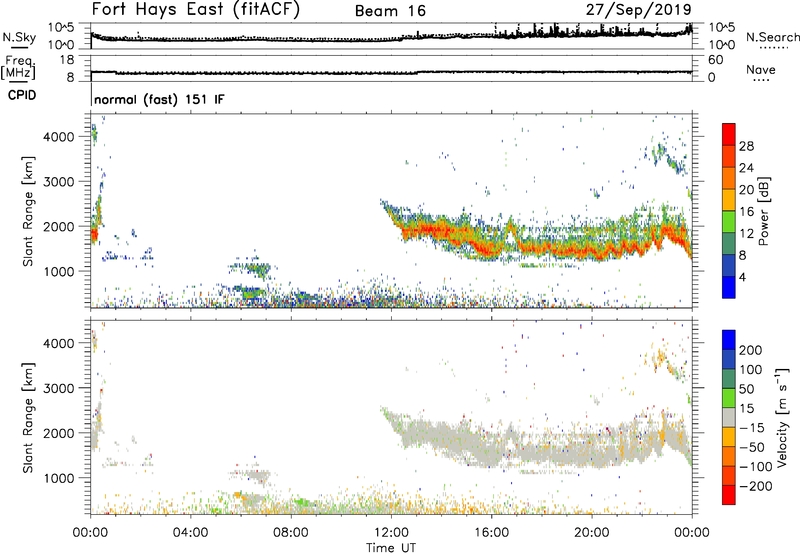Click the '08:00' time tick label
Image resolution: width=800 pixels, height=554 pixels.
291,533
